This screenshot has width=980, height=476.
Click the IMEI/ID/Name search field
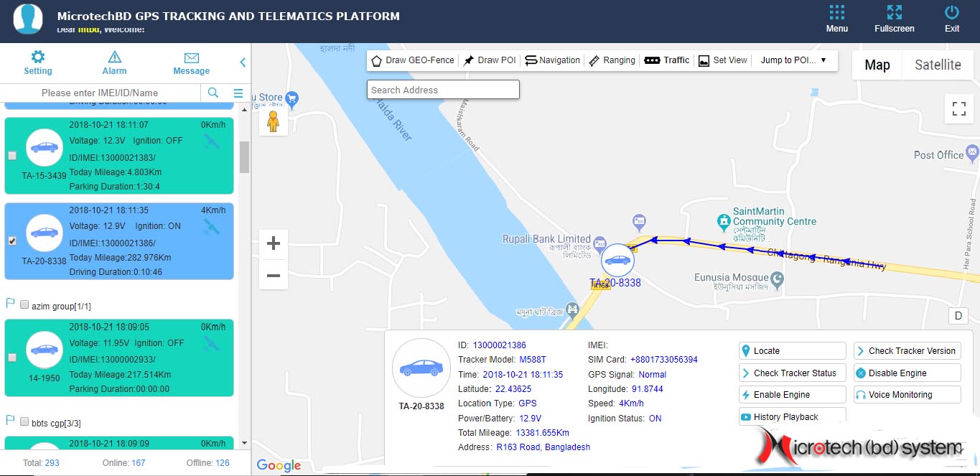pos(100,93)
